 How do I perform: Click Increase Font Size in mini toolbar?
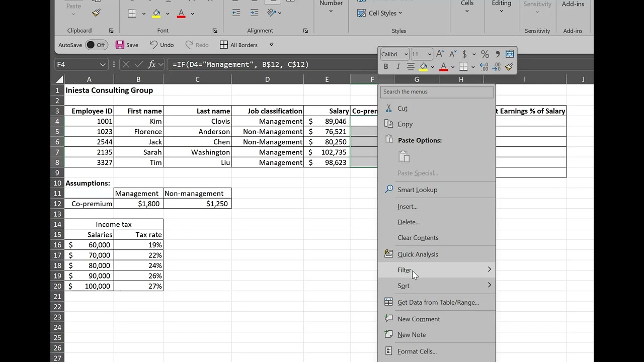point(440,54)
